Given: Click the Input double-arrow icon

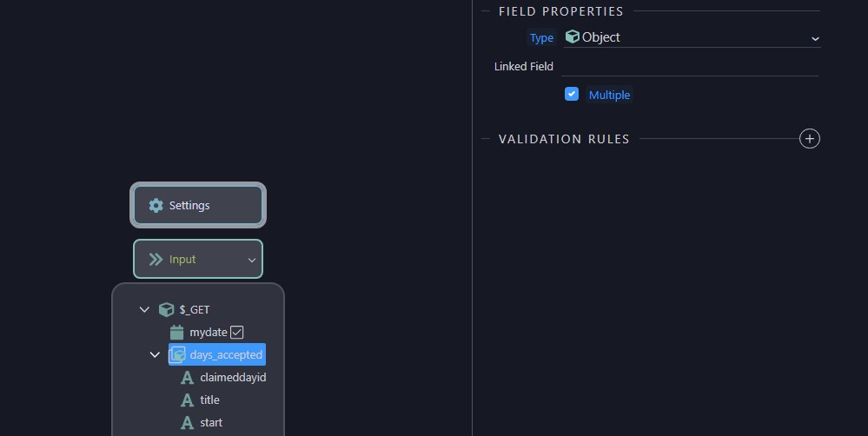Looking at the screenshot, I should pyautogui.click(x=156, y=259).
